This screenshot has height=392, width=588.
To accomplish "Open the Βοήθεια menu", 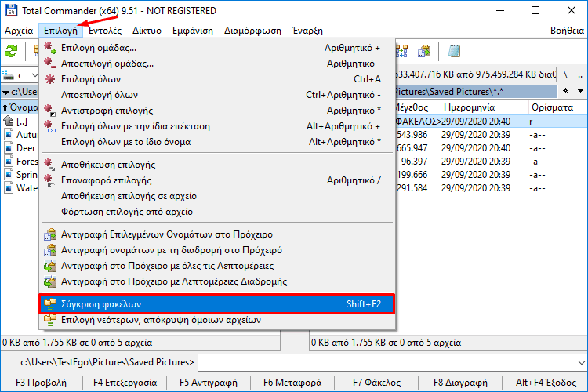I will click(567, 31).
